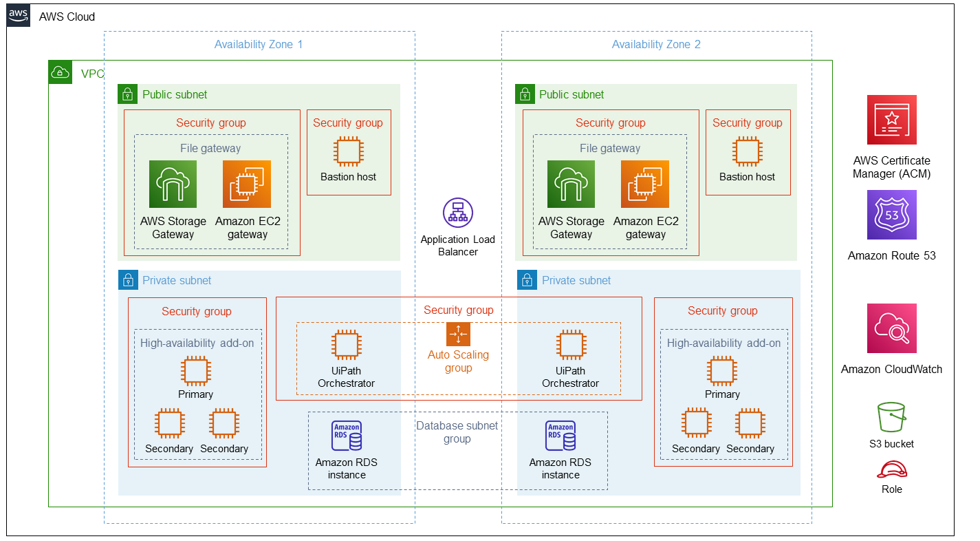Select the Amazon CloudWatch icon
Screen dimensions: 980x541
click(891, 328)
